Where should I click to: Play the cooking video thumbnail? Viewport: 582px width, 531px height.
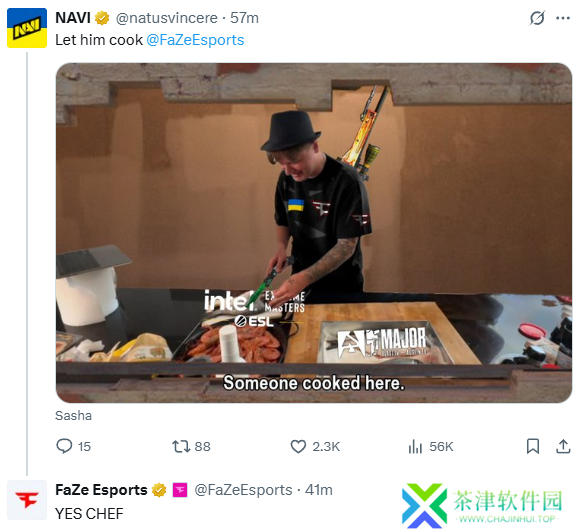pos(314,233)
